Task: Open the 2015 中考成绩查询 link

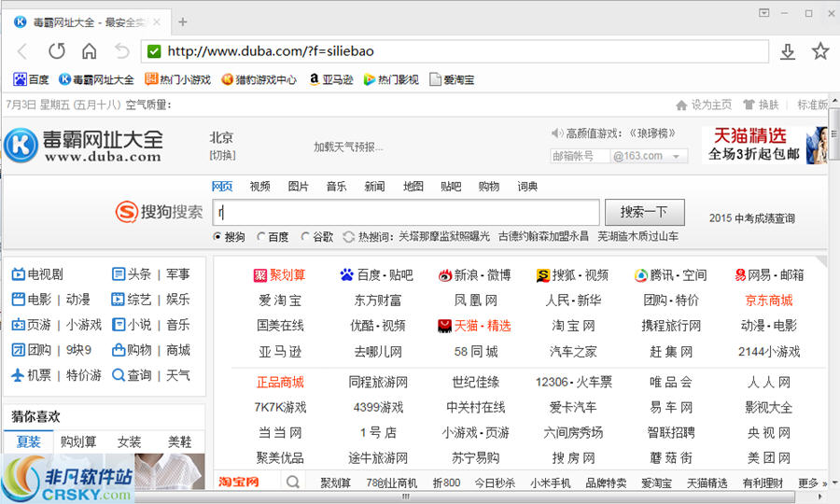Action: coord(752,218)
